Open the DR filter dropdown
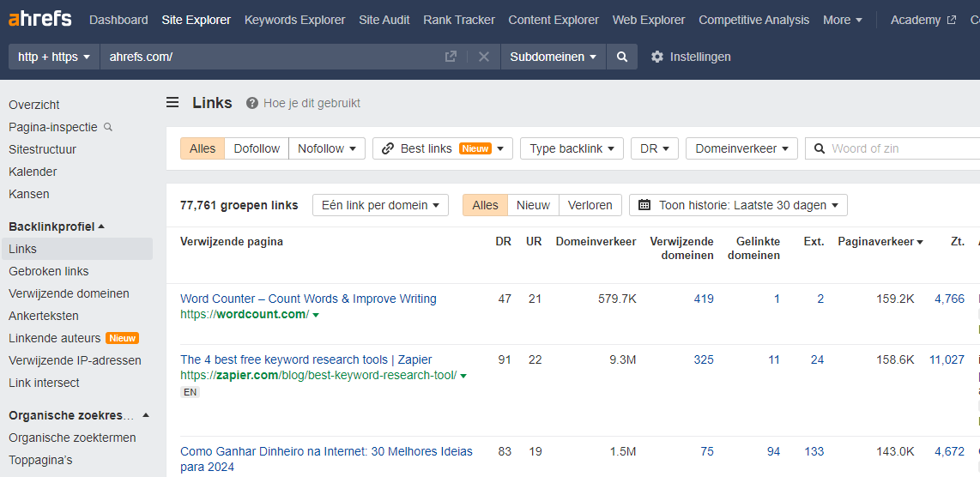This screenshot has width=980, height=477. click(655, 148)
